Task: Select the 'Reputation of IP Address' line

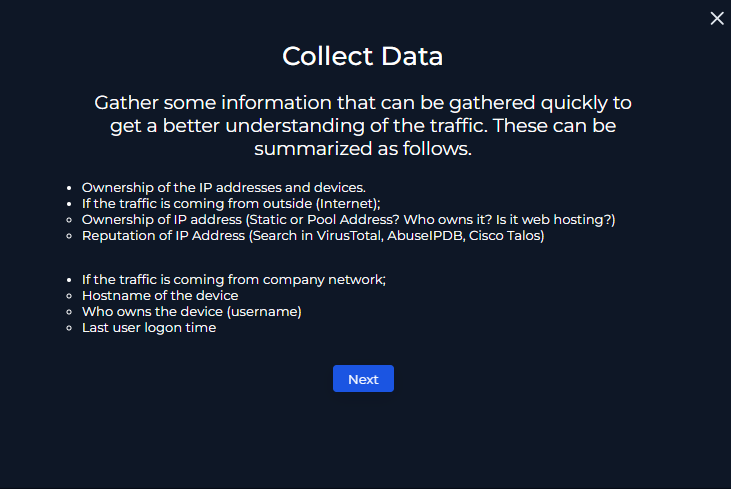Action: [x=313, y=236]
